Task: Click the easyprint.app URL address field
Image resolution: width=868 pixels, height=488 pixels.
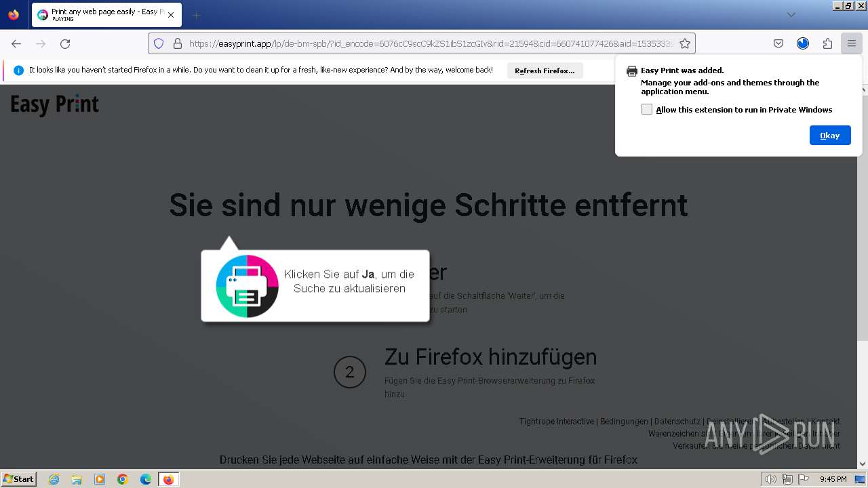Action: point(431,43)
